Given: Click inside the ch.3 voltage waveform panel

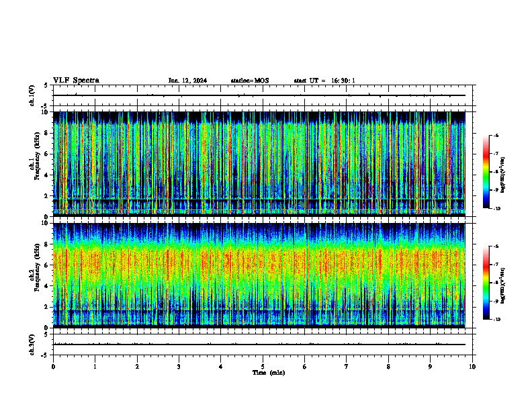Looking at the screenshot, I should click(263, 345).
